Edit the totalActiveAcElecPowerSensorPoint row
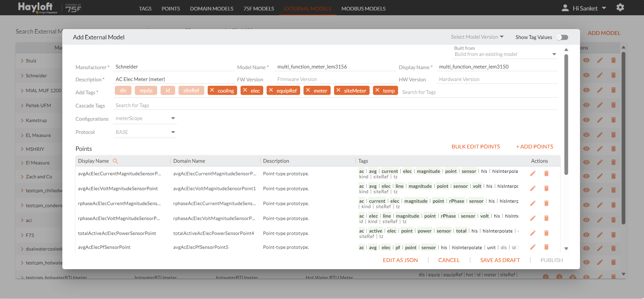This screenshot has width=644, height=299. (x=533, y=233)
